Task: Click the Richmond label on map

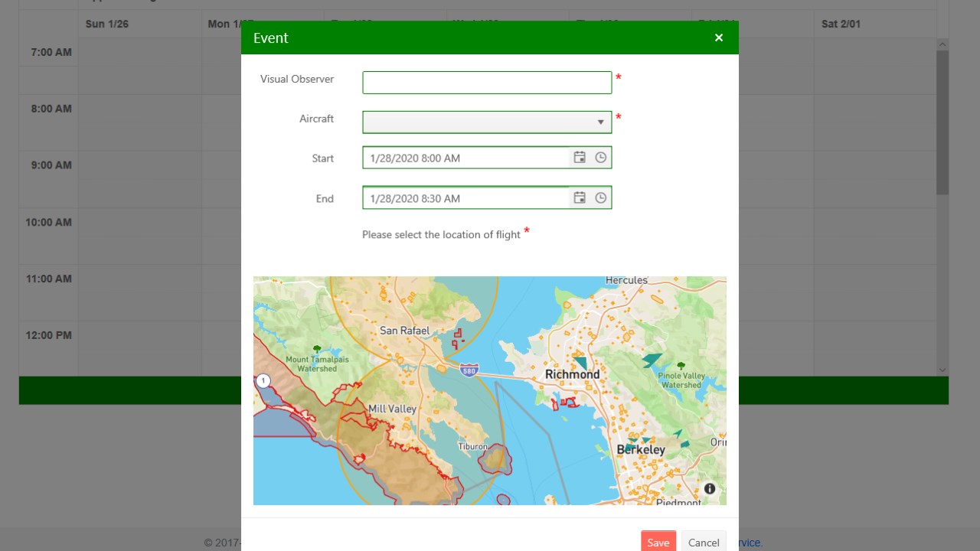Action: click(x=572, y=374)
